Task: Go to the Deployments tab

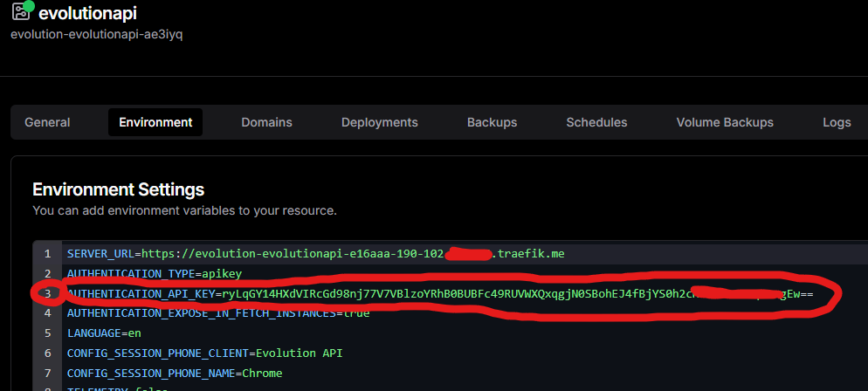Action: 379,122
